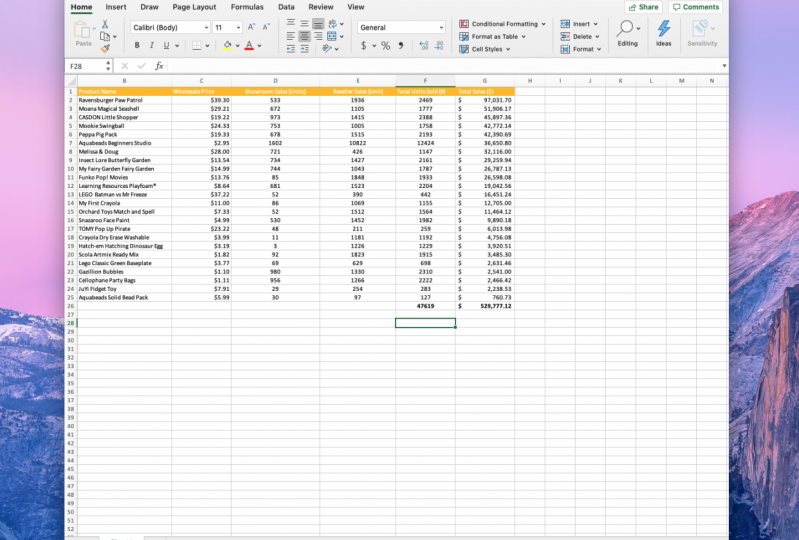799x540 pixels.
Task: Click the Top Align icon
Action: click(290, 23)
